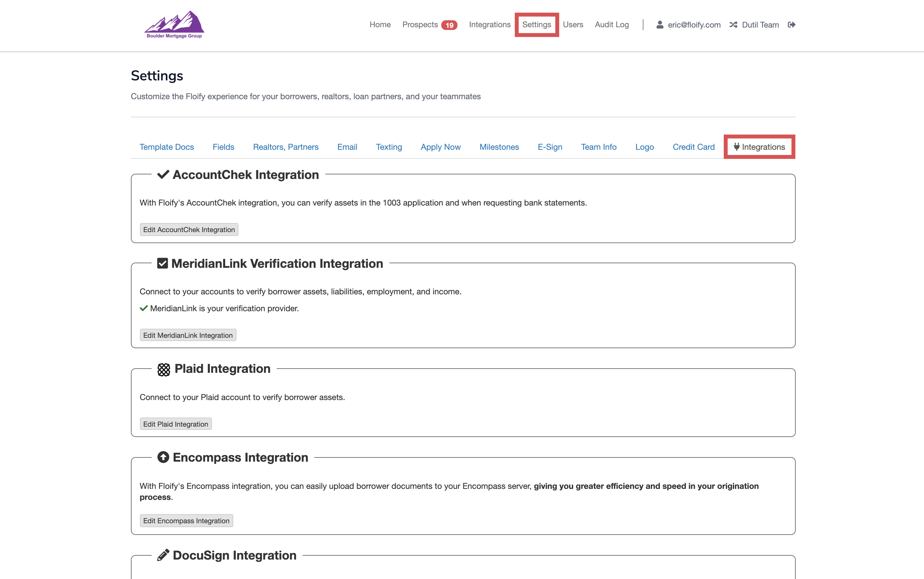Click the MeridianLink checkbox icon
The image size is (924, 579).
click(x=163, y=264)
